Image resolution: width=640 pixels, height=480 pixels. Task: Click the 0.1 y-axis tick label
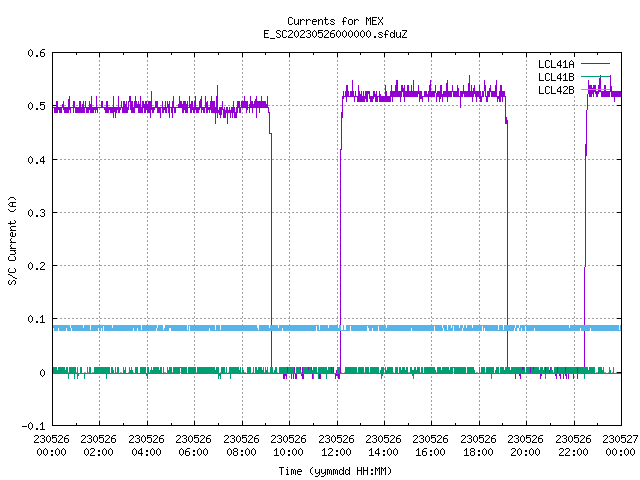[36, 319]
